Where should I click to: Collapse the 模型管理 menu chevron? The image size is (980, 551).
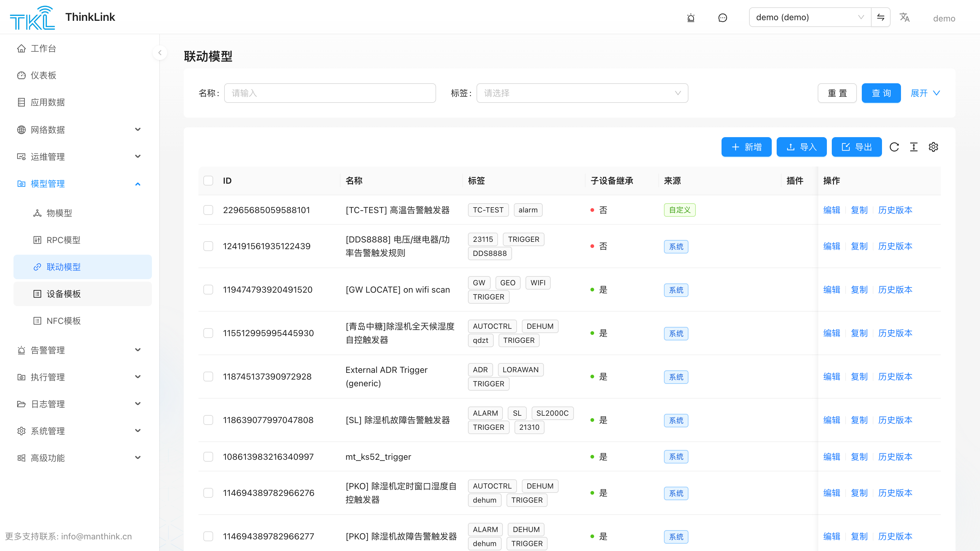click(x=138, y=184)
